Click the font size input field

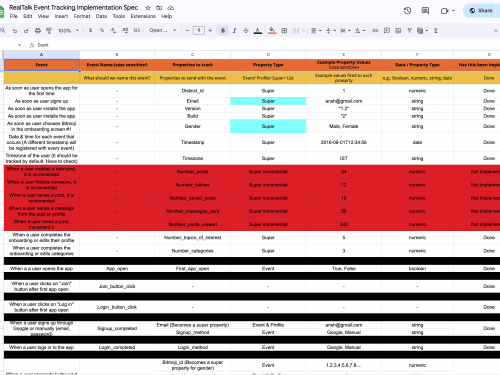(x=199, y=31)
